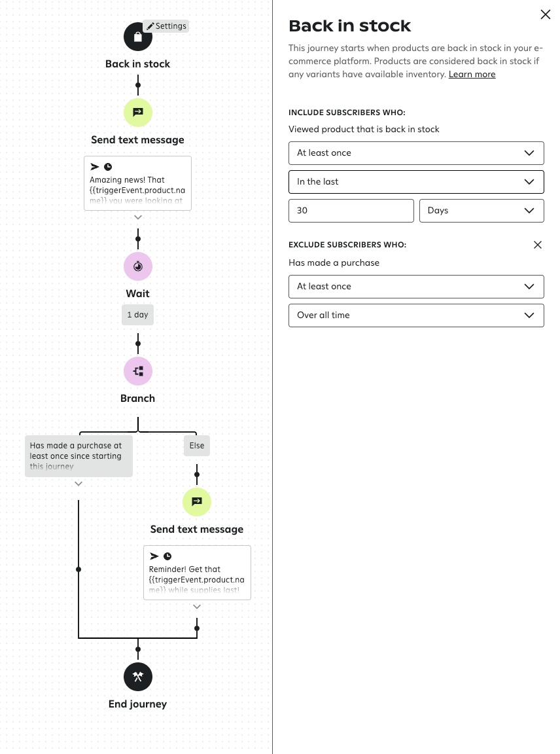The image size is (560, 754).
Task: Remove the Exclude subscribers condition
Action: click(538, 245)
